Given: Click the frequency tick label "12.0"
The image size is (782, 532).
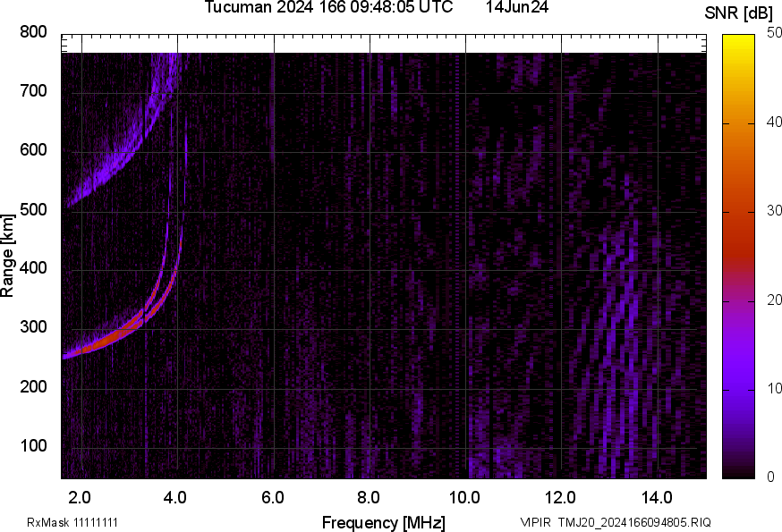Looking at the screenshot, I should click(561, 497).
